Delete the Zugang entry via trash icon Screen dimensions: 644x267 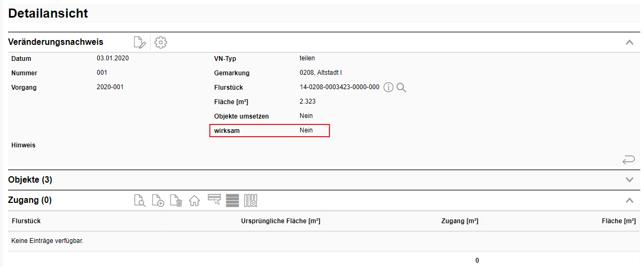(x=176, y=201)
